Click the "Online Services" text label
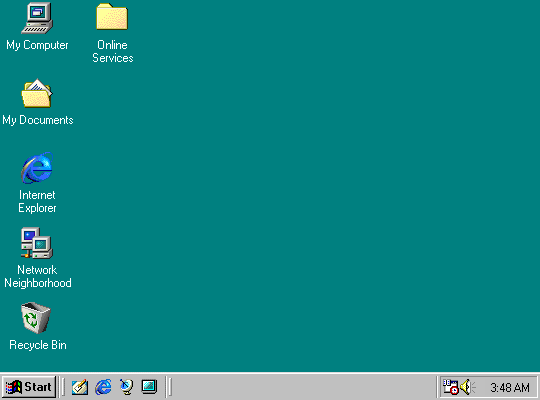 [x=113, y=51]
